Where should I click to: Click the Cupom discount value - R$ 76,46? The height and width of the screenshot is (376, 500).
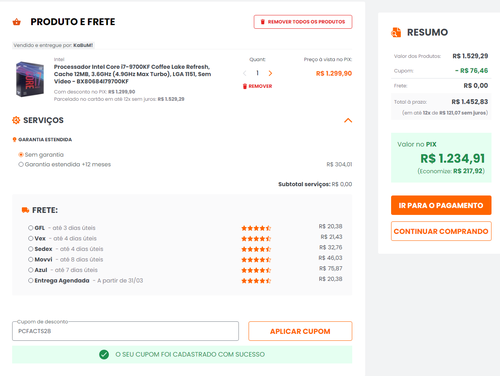tap(471, 71)
